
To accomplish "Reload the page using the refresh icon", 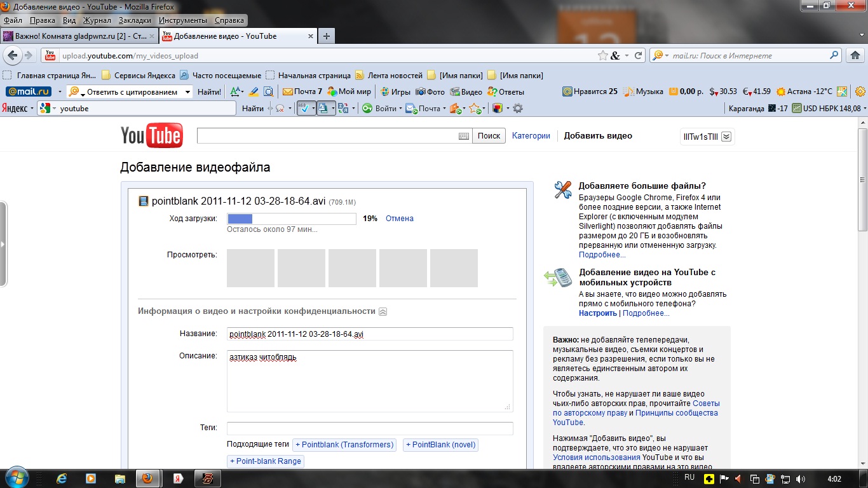I will [639, 56].
